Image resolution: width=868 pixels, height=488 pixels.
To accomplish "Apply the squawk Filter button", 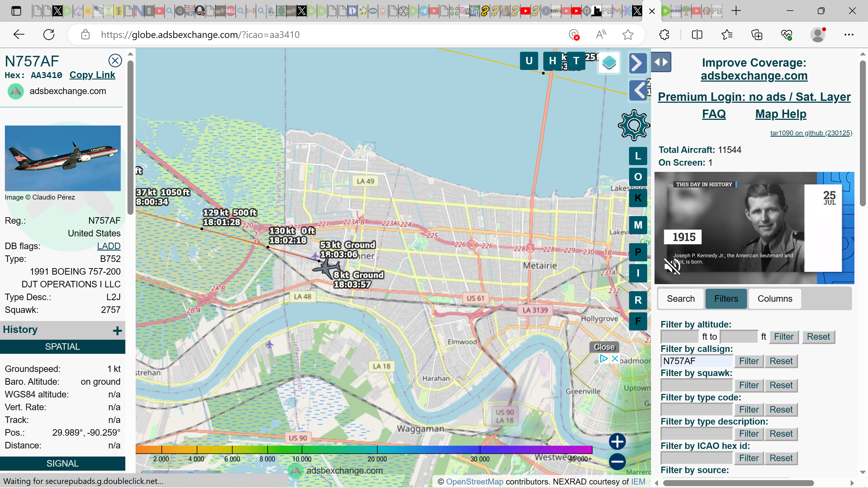I will 749,385.
